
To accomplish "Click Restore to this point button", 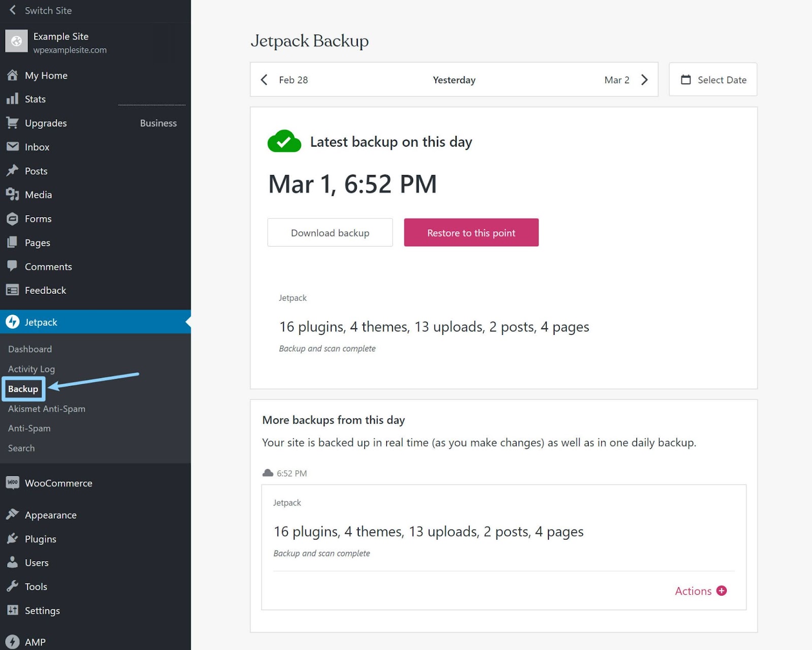I will pyautogui.click(x=471, y=232).
